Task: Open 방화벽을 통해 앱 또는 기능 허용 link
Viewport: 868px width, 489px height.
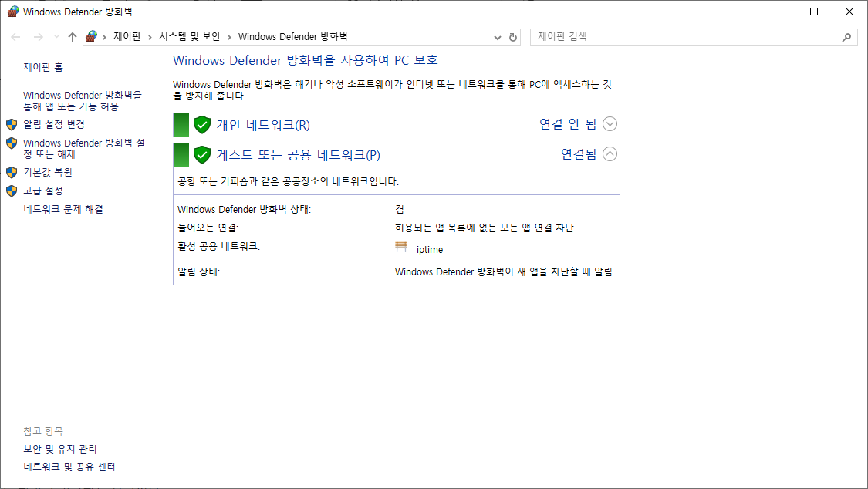Action: click(83, 101)
